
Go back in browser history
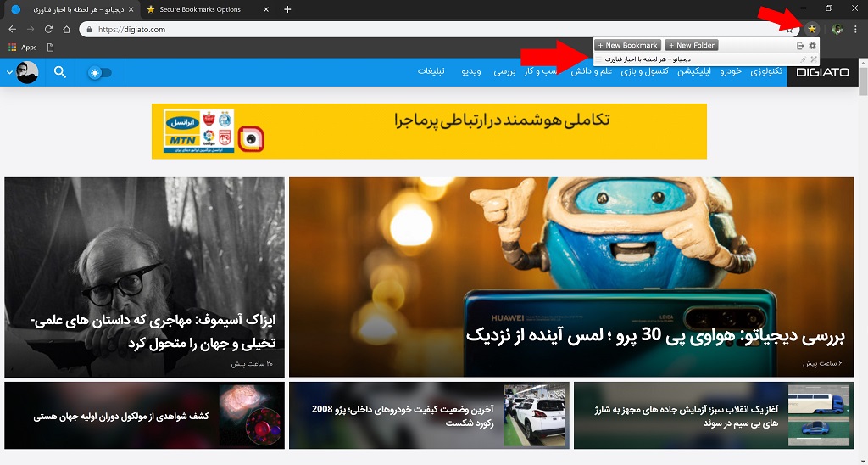[x=12, y=30]
